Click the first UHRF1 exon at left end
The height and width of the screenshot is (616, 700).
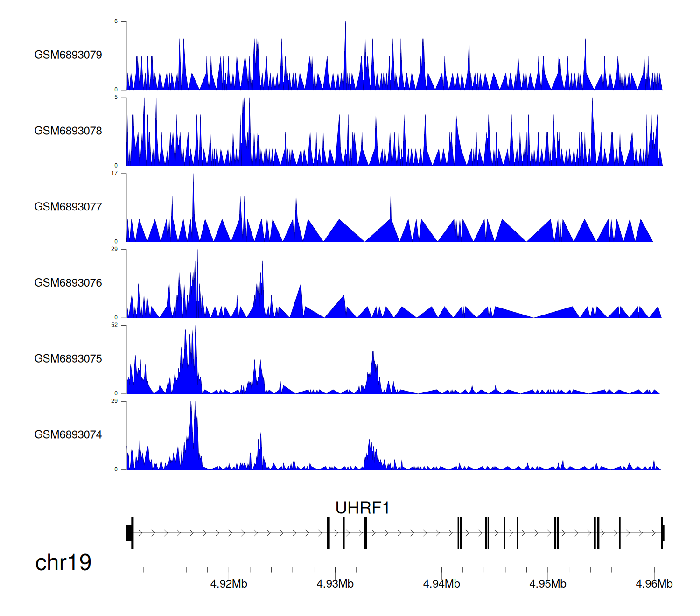130,533
